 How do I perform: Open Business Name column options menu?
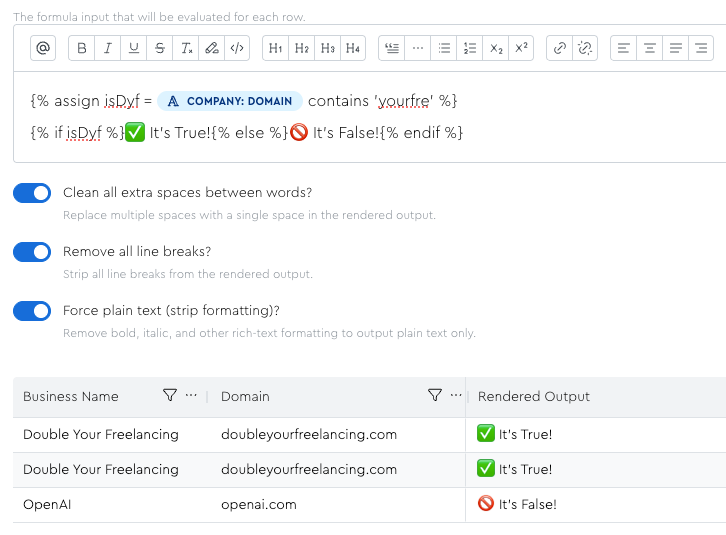191,396
